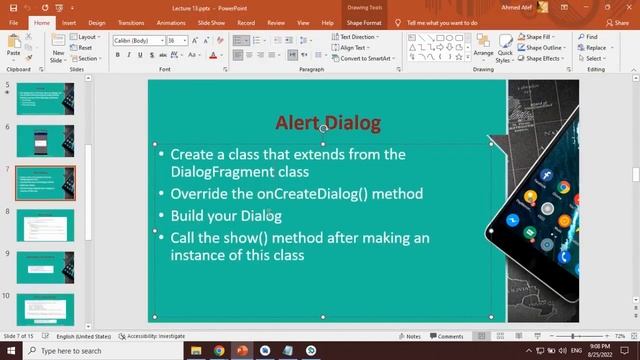The width and height of the screenshot is (640, 360).
Task: Select slide 8 thumbnail
Action: pos(45,225)
